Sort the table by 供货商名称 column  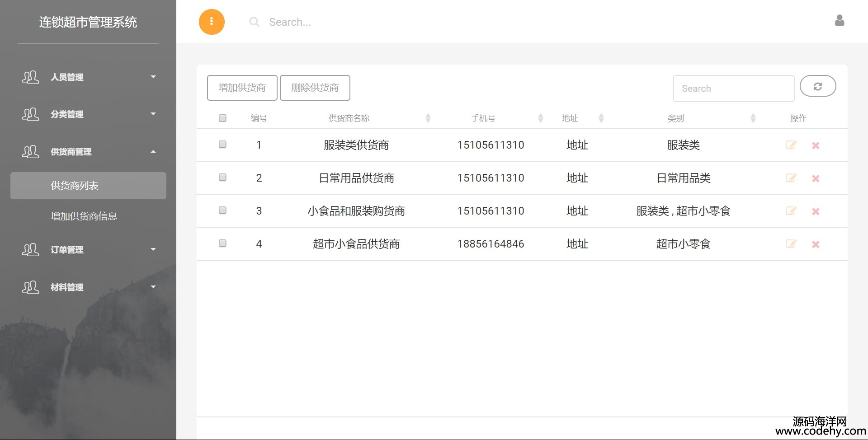[349, 118]
